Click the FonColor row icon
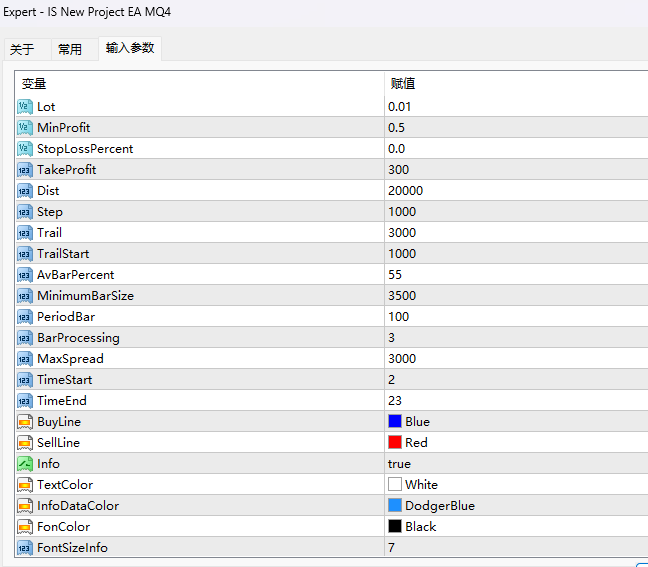 coord(25,527)
